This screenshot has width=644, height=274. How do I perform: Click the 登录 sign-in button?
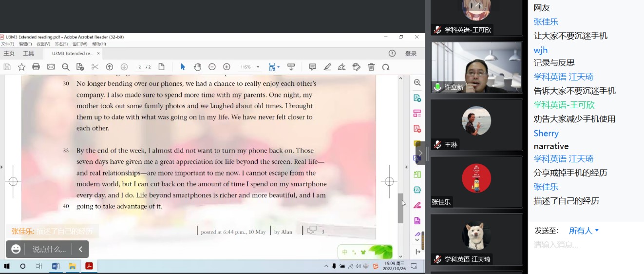[411, 54]
